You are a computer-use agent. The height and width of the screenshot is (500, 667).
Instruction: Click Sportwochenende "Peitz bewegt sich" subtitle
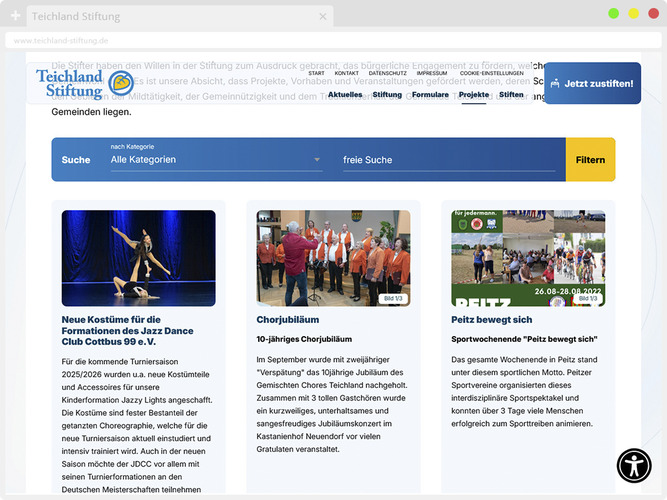[524, 339]
